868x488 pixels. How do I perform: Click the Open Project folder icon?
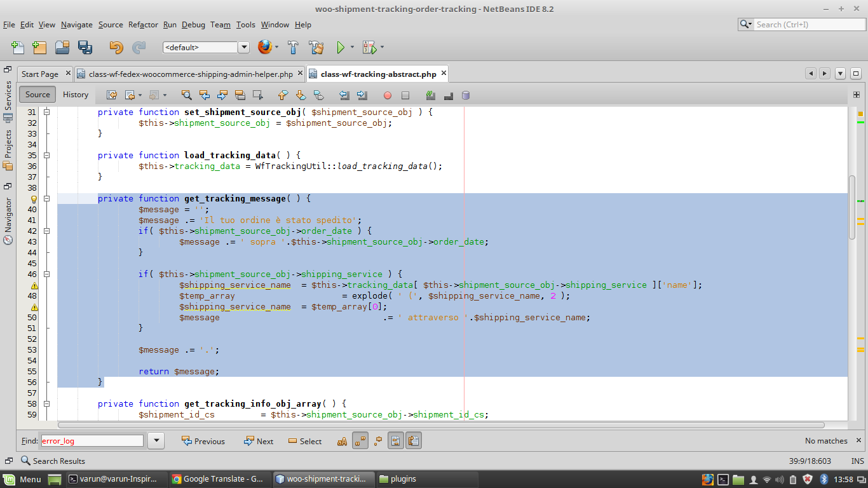click(62, 48)
